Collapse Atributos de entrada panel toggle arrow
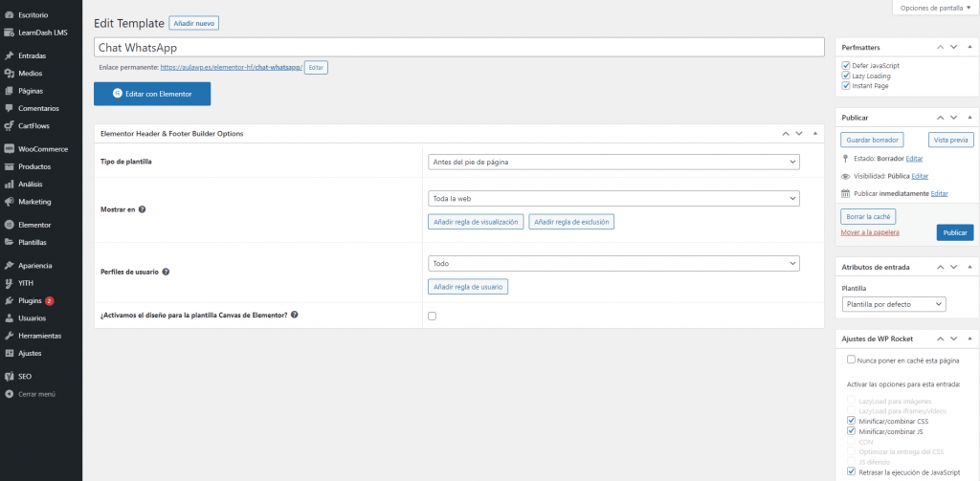This screenshot has width=980, height=481. click(x=969, y=267)
